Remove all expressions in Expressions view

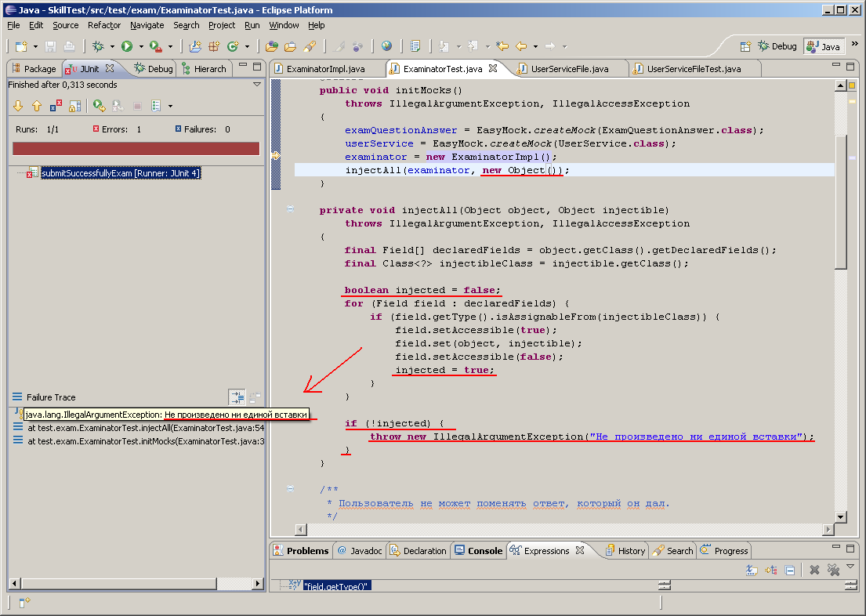pyautogui.click(x=832, y=570)
